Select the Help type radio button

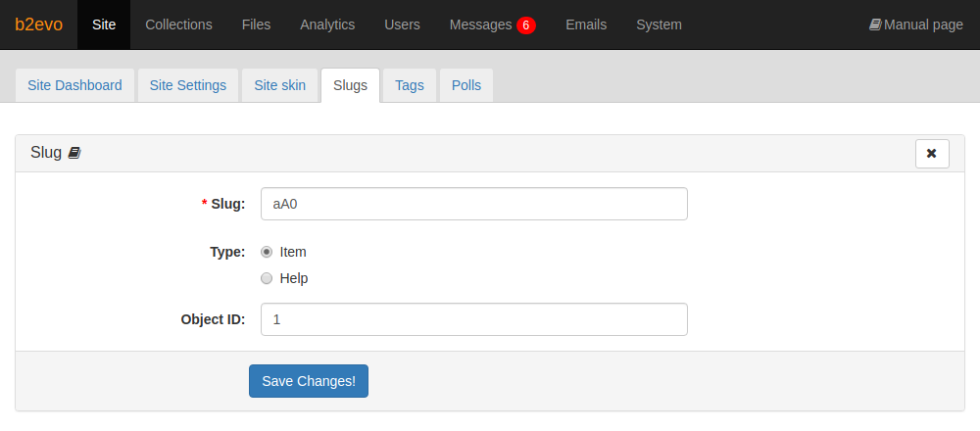(x=267, y=278)
